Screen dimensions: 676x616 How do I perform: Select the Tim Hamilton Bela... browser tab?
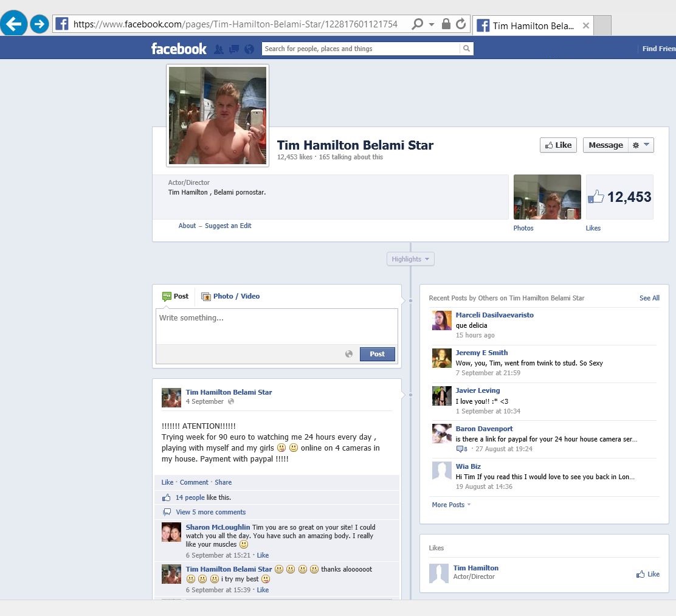[533, 26]
